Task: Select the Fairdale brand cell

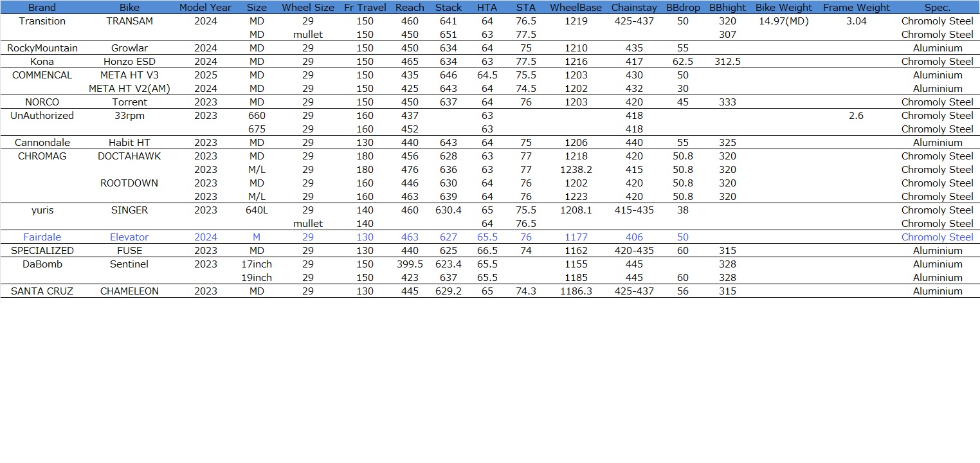Action: click(x=42, y=237)
